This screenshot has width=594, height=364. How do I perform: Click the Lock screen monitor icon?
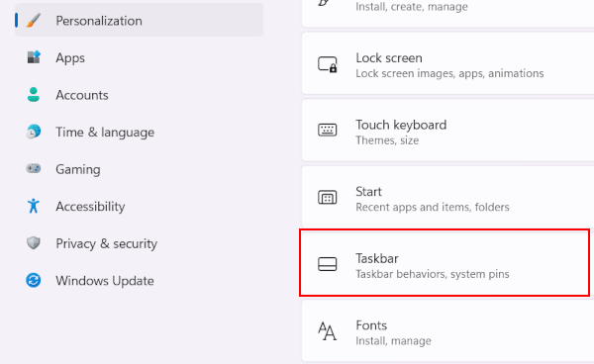(328, 64)
